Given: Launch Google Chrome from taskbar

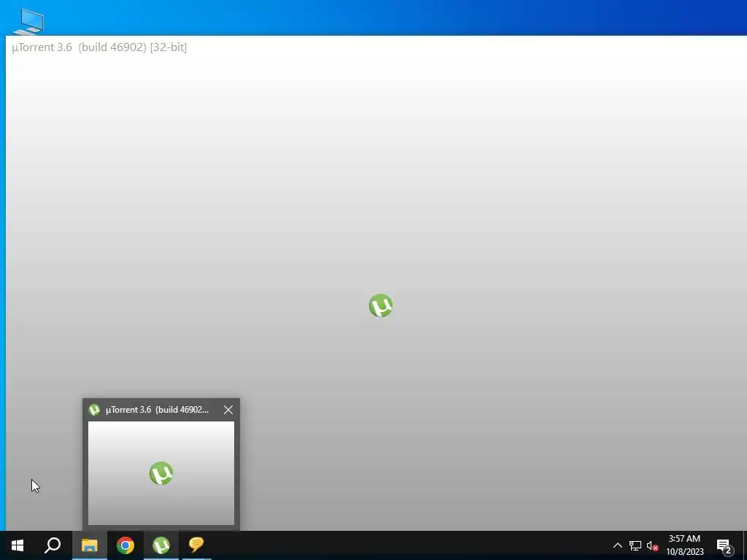Looking at the screenshot, I should pos(125,545).
